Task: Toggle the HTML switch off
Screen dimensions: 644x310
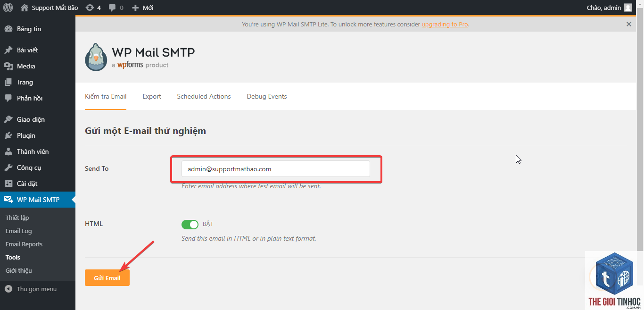Action: click(x=190, y=224)
